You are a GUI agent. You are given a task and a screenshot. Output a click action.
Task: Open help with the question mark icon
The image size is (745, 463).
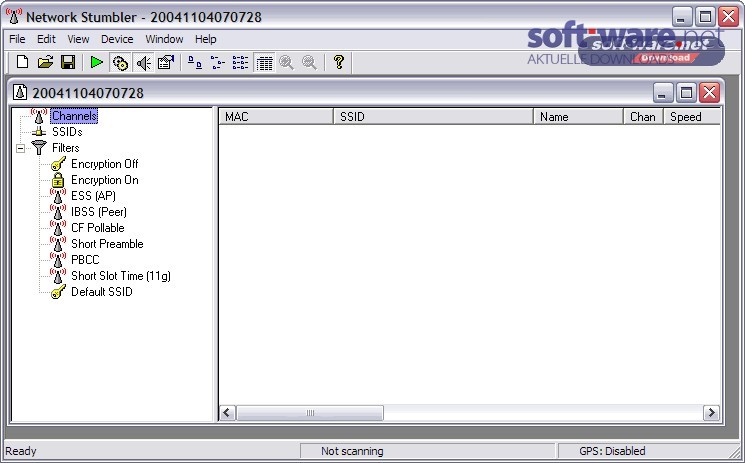coord(339,62)
